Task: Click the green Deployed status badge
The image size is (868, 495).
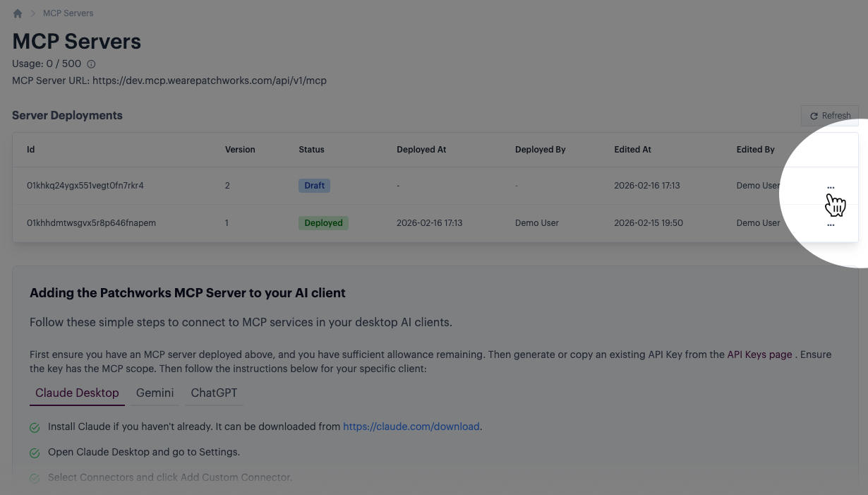Action: (x=323, y=223)
